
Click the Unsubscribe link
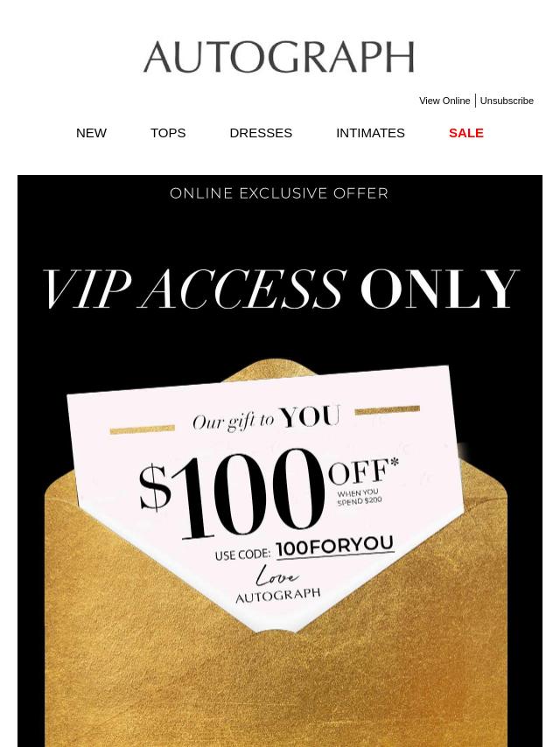507,101
